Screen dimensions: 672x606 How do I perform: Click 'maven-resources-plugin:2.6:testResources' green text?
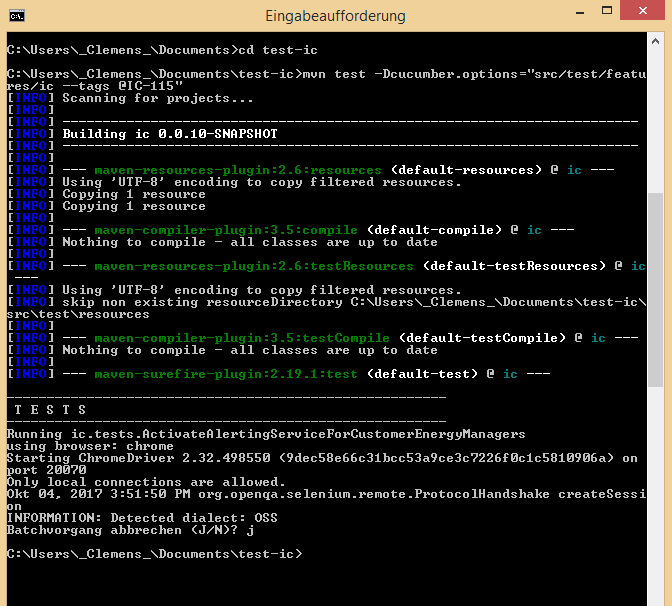[254, 266]
